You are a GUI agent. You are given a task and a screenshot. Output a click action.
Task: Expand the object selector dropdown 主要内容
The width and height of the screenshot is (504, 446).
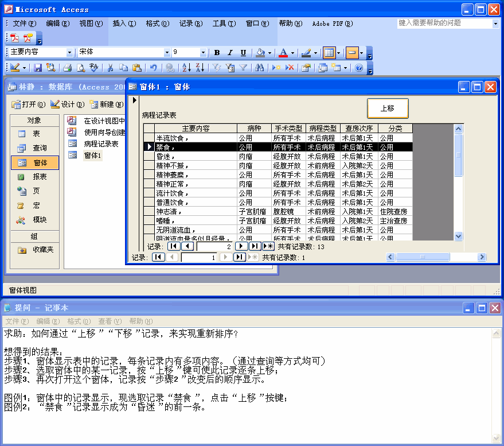pyautogui.click(x=70, y=53)
